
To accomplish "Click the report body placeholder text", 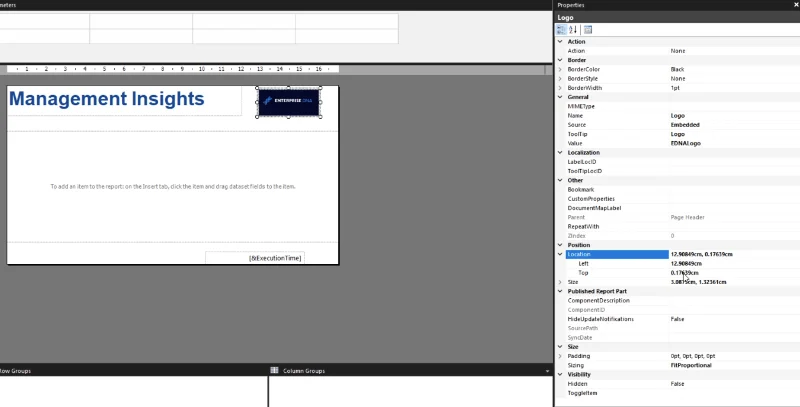I will pyautogui.click(x=173, y=187).
